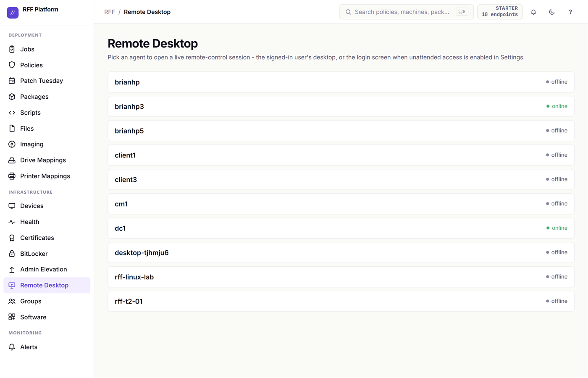This screenshot has width=588, height=378.
Task: Select the client3 agent row
Action: click(341, 179)
